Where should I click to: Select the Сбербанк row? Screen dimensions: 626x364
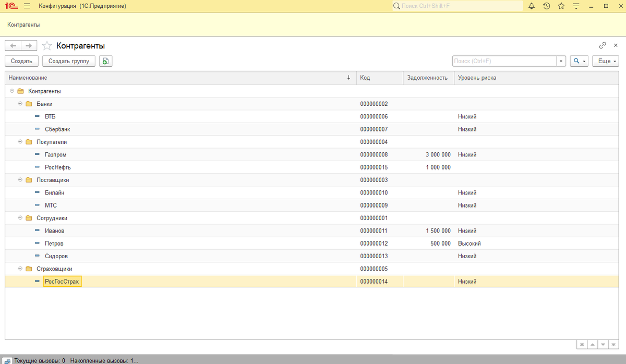(312, 129)
